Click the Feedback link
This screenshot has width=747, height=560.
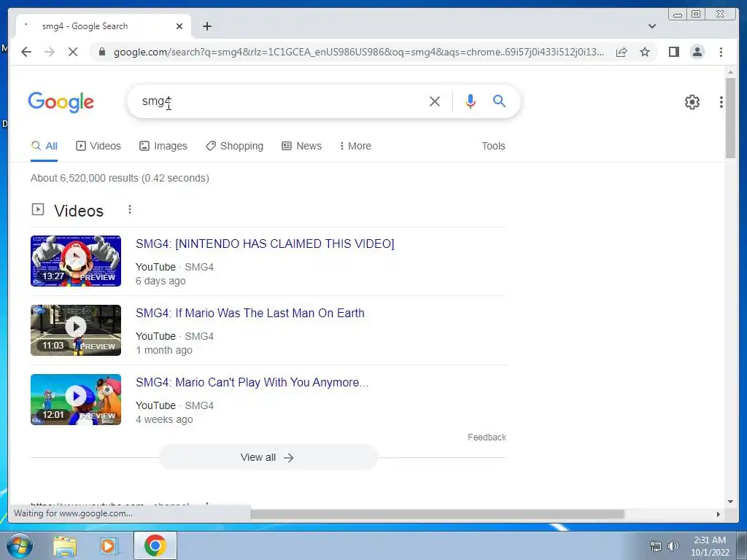click(x=487, y=437)
